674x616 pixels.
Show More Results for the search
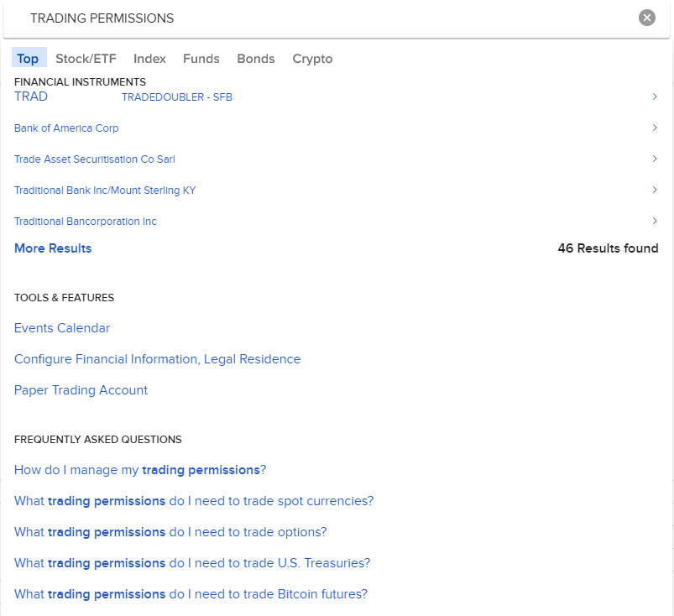coord(52,248)
